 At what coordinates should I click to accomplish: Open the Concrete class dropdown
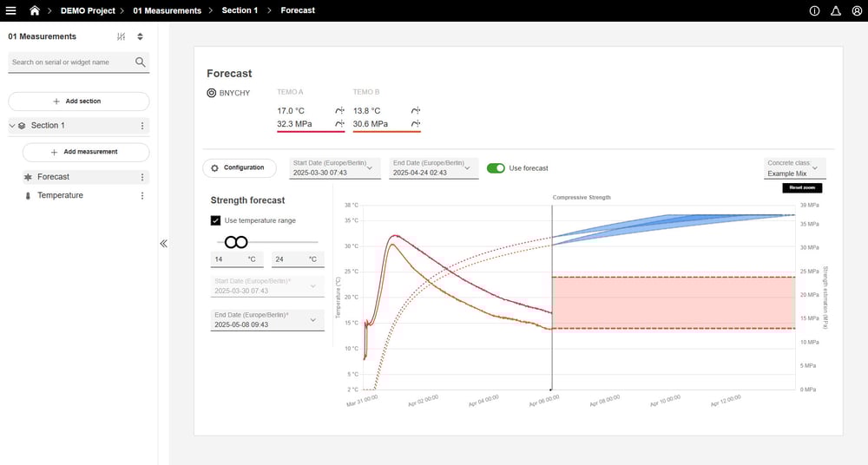(x=795, y=168)
